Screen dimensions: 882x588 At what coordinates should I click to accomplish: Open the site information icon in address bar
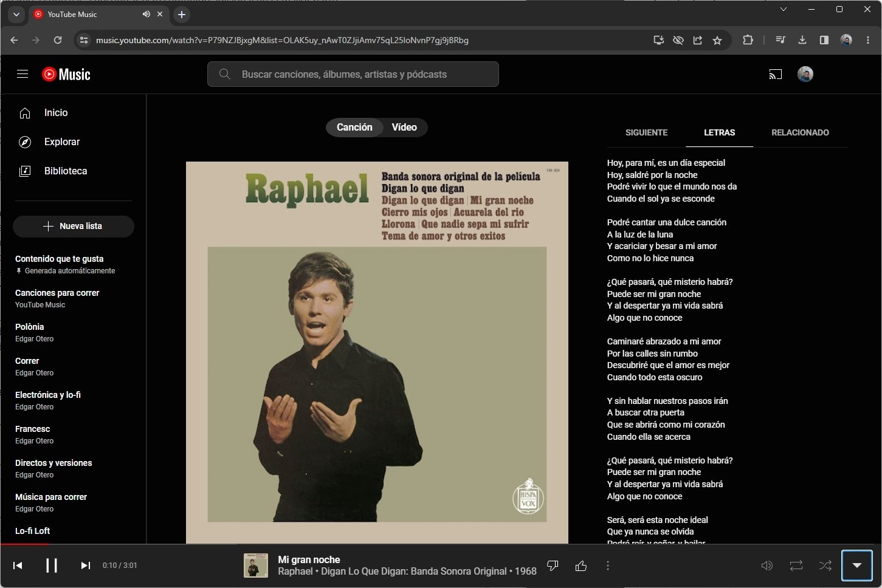tap(84, 40)
